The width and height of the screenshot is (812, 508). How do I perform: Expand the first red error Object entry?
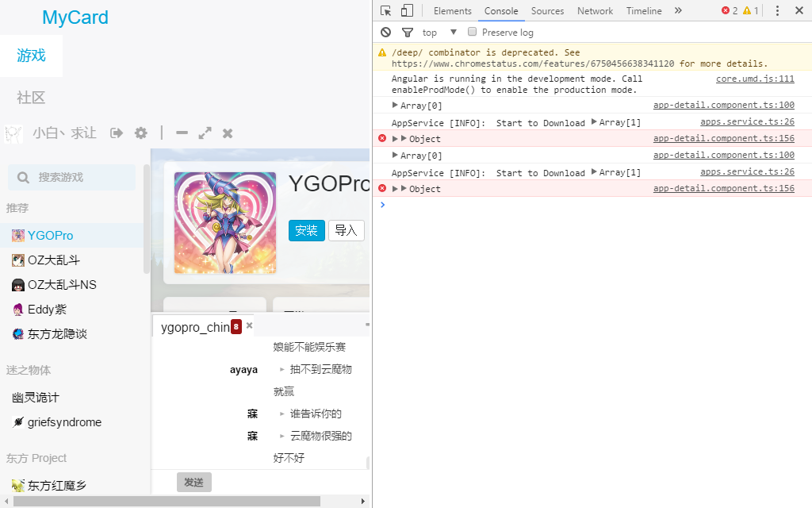(x=395, y=139)
